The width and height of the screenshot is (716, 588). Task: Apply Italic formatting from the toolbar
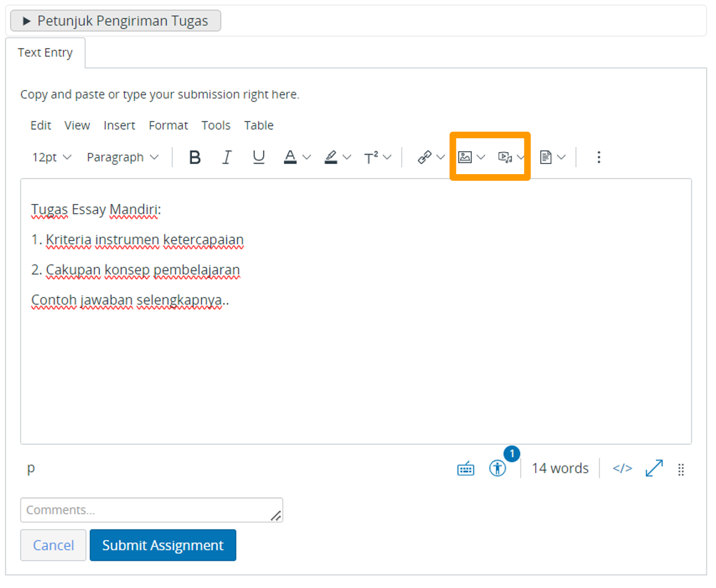[227, 157]
